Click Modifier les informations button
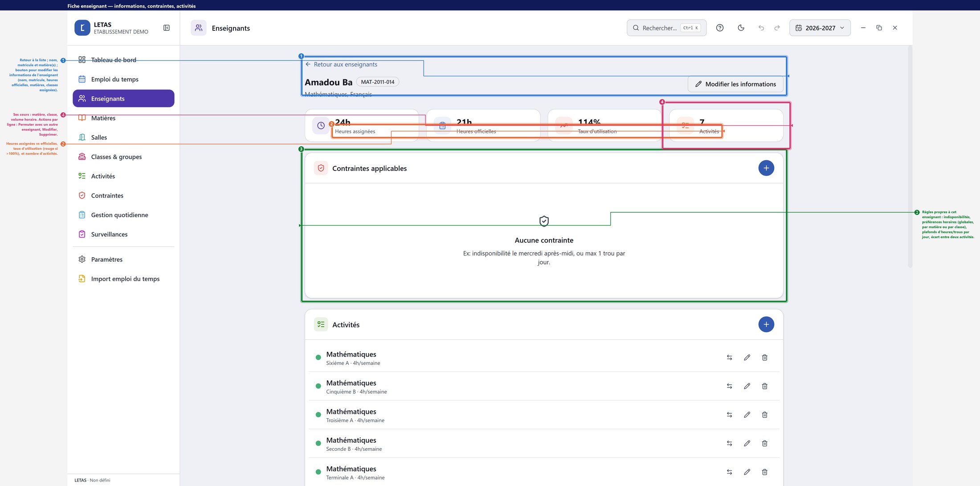The image size is (980, 486). (x=735, y=84)
